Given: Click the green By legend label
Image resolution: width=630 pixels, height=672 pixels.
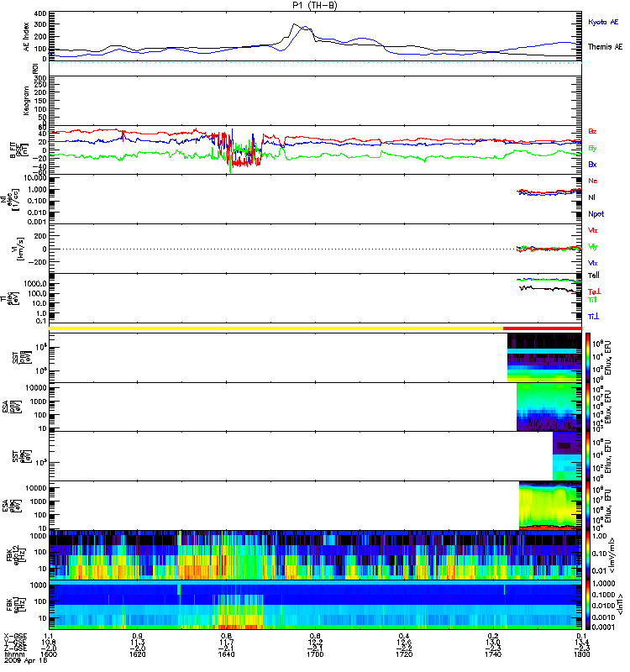Looking at the screenshot, I should pyautogui.click(x=592, y=149).
